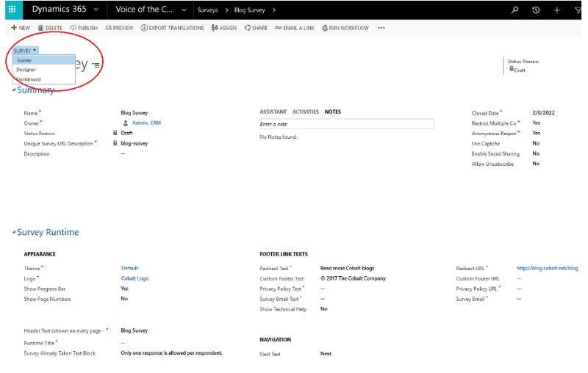Image resolution: width=588 pixels, height=373 pixels.
Task: Click the search magnifier icon
Action: 514,10
